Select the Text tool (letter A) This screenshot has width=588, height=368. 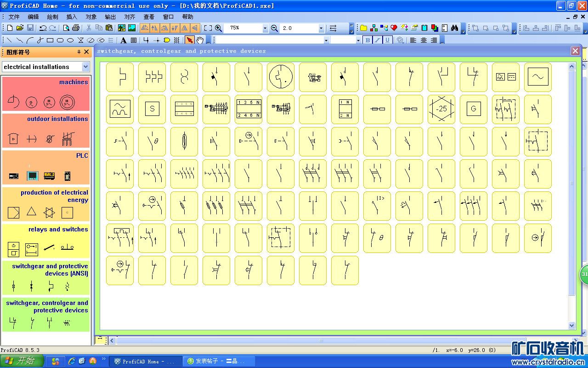tap(124, 40)
